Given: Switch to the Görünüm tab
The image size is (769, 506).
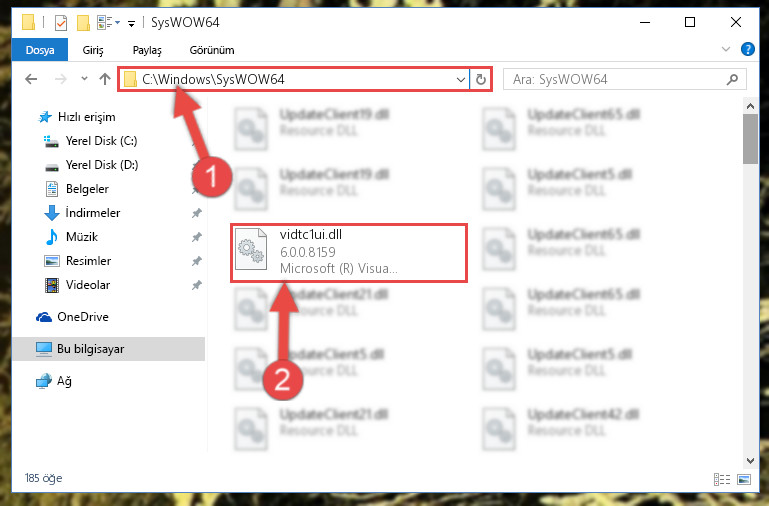Looking at the screenshot, I should (212, 50).
